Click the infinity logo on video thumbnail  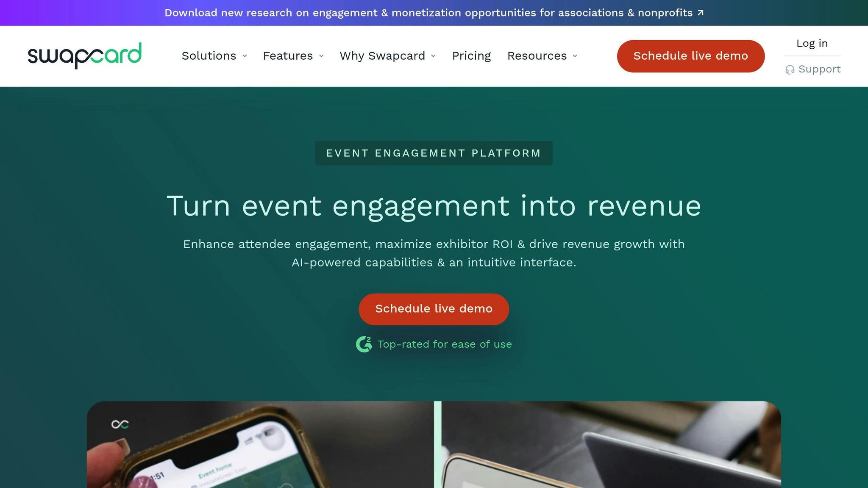(x=120, y=424)
